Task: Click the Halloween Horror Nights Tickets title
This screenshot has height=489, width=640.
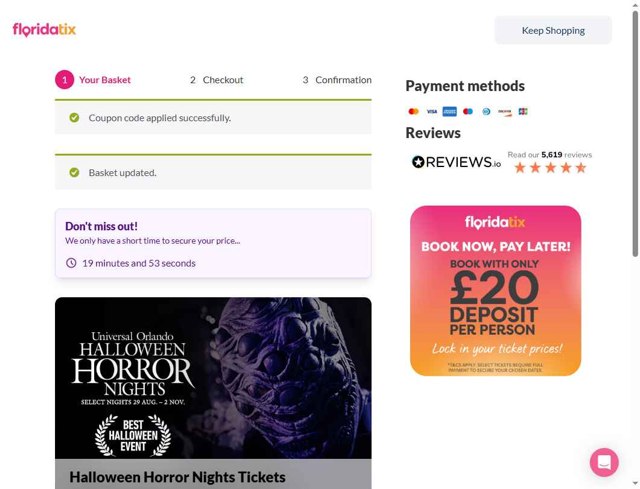Action: 177,477
